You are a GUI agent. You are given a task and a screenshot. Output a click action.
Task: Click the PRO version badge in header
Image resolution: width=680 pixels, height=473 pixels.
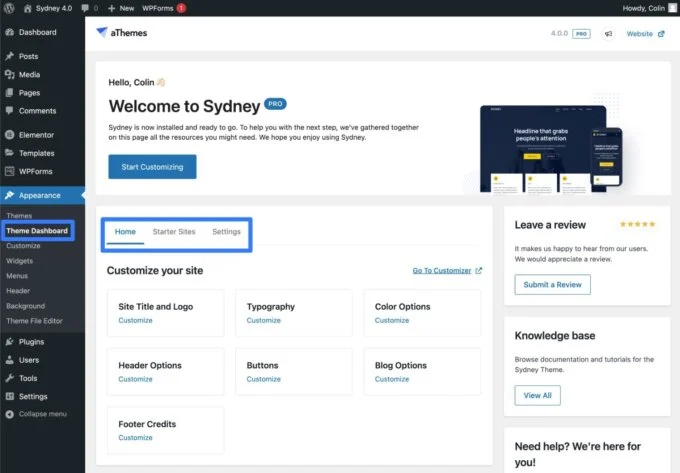click(x=581, y=34)
